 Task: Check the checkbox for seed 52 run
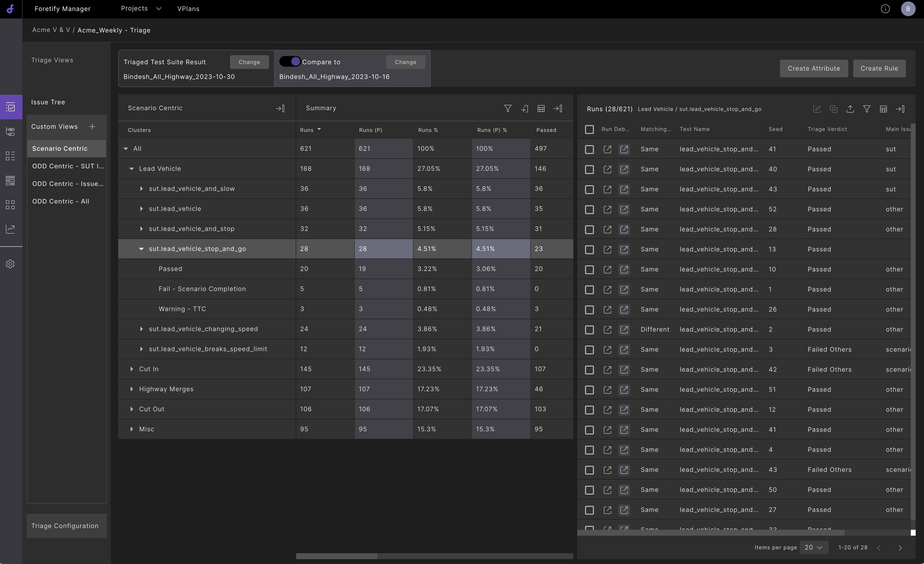[x=589, y=209]
